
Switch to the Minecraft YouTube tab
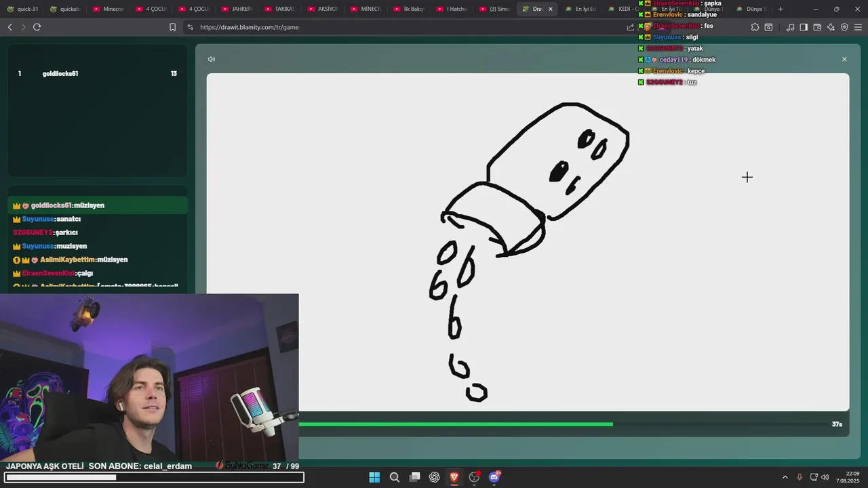[x=108, y=9]
